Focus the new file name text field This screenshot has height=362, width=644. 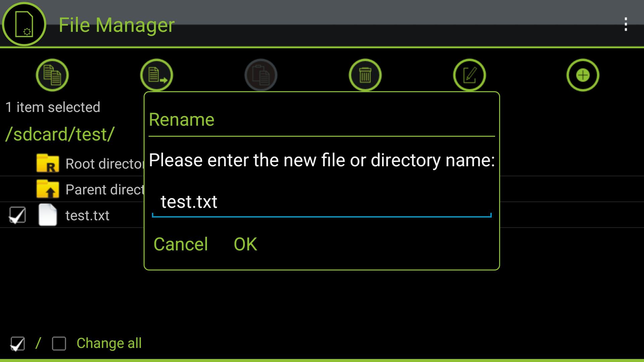click(322, 202)
